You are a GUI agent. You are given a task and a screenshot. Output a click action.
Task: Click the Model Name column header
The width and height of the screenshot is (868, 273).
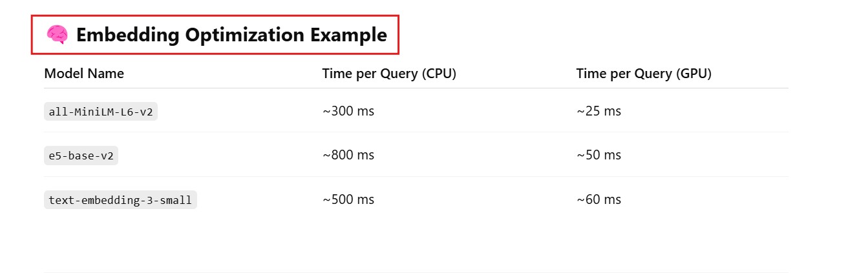(84, 74)
